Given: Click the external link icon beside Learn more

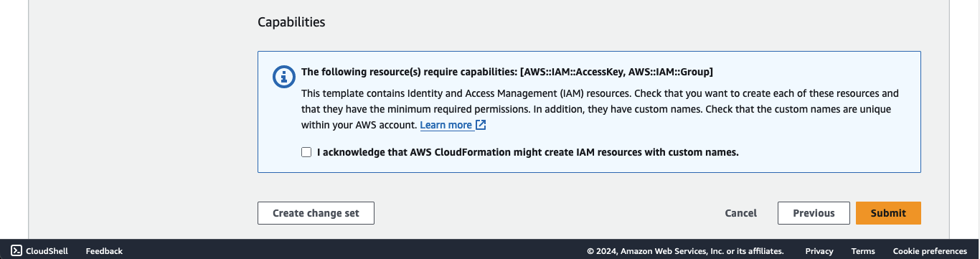Looking at the screenshot, I should 481,125.
